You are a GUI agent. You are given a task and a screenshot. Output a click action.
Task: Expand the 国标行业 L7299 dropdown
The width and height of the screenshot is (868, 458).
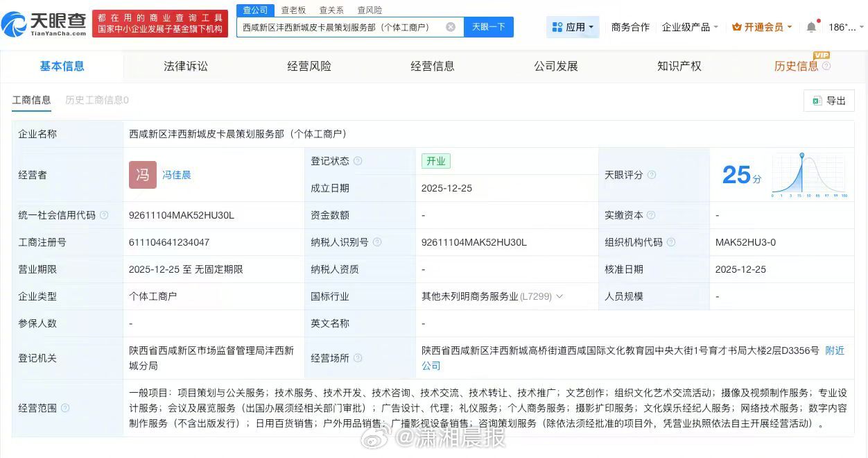(x=560, y=296)
